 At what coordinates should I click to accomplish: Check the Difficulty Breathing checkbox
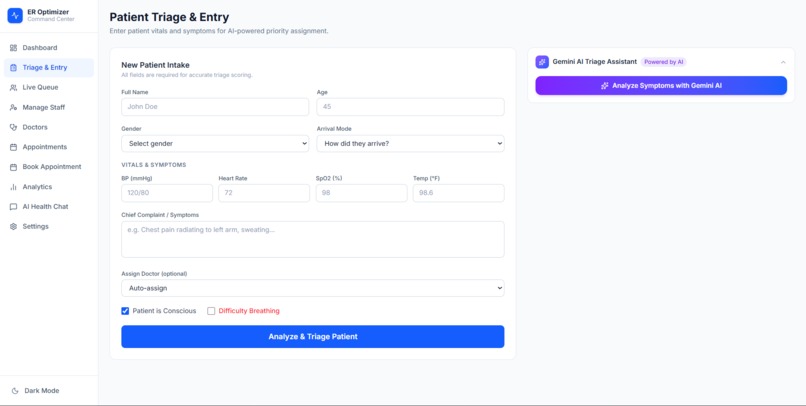211,311
